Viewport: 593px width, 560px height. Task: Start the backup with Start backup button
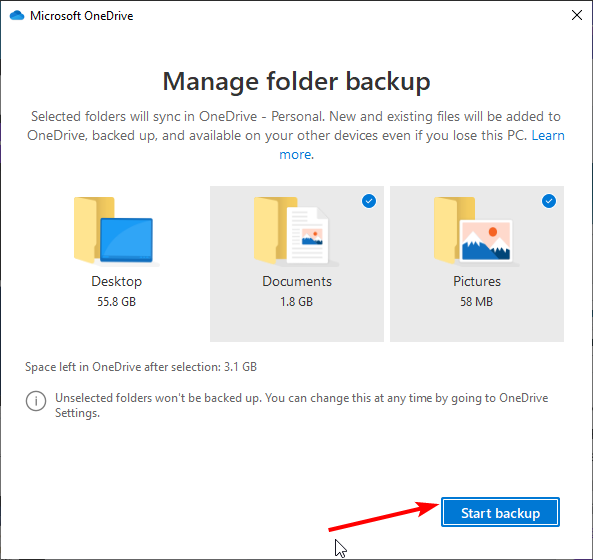(x=500, y=512)
